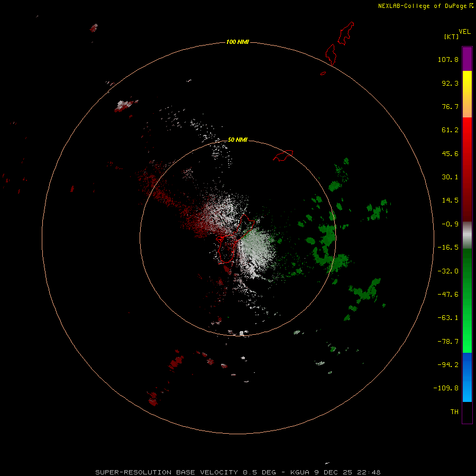Click the 61.2 velocity scale value
The image size is (476, 476).
[450, 130]
